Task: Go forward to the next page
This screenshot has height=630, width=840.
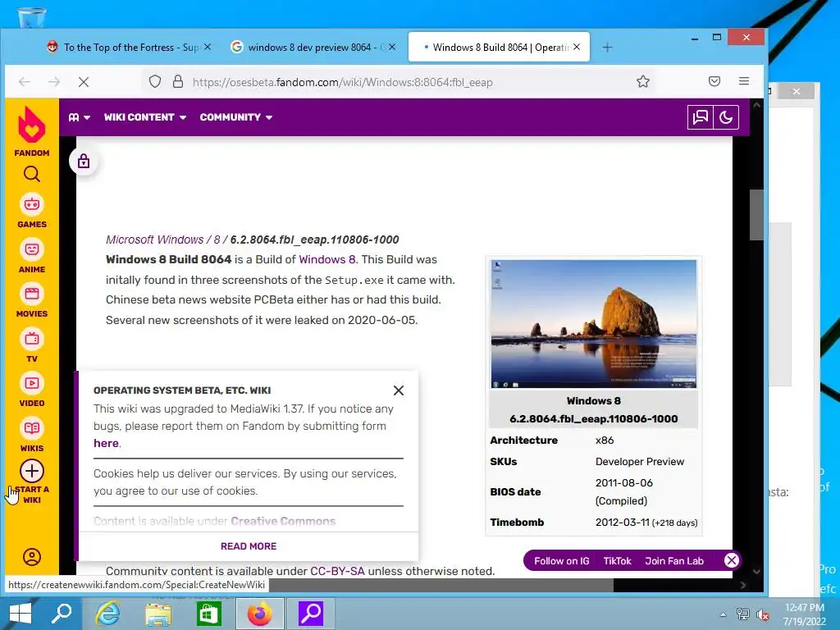Action: [54, 82]
